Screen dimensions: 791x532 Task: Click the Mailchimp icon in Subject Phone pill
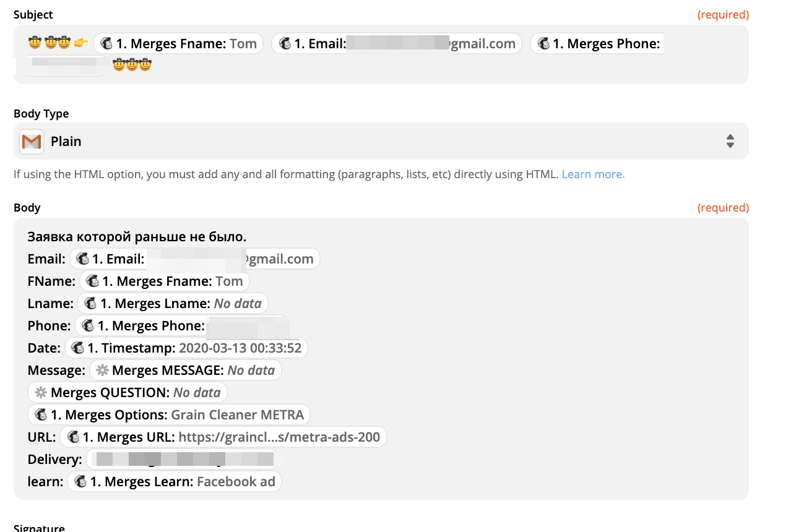(543, 44)
